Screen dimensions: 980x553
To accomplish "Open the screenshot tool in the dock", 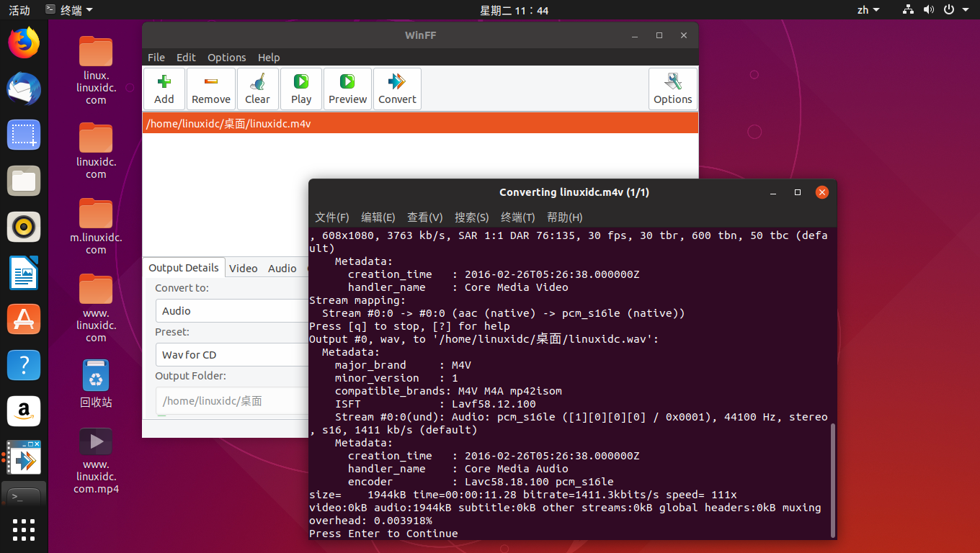I will point(24,135).
